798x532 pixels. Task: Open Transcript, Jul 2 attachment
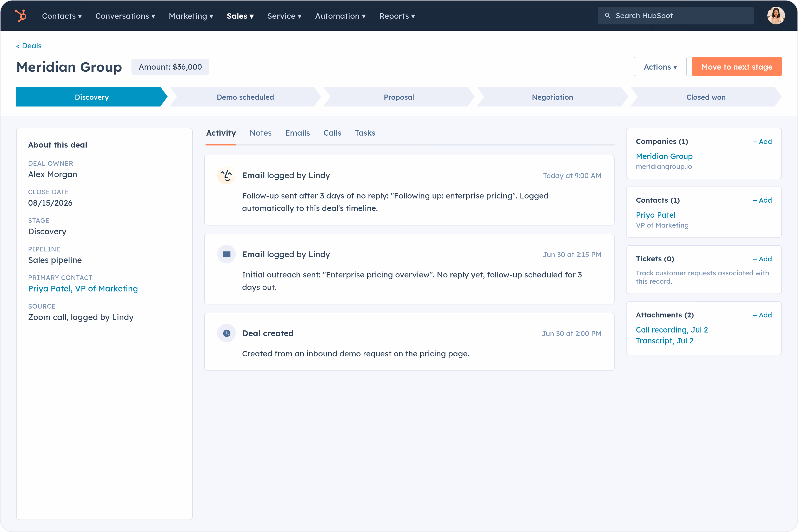tap(664, 341)
